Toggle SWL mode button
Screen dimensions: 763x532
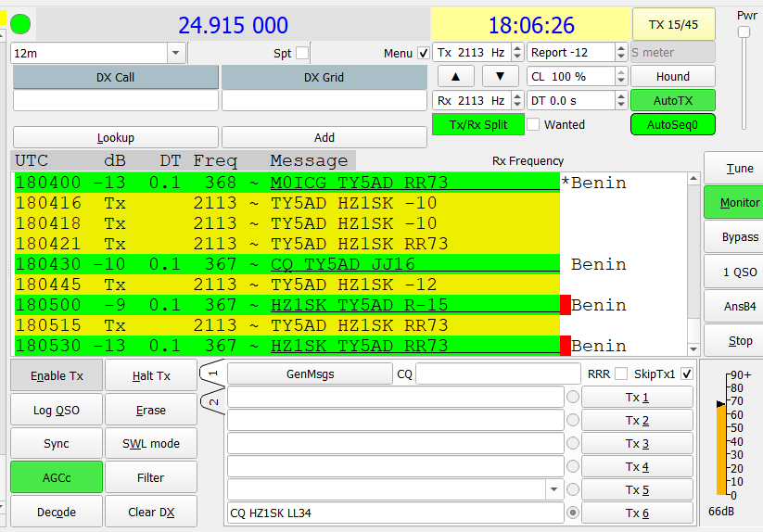coord(151,444)
